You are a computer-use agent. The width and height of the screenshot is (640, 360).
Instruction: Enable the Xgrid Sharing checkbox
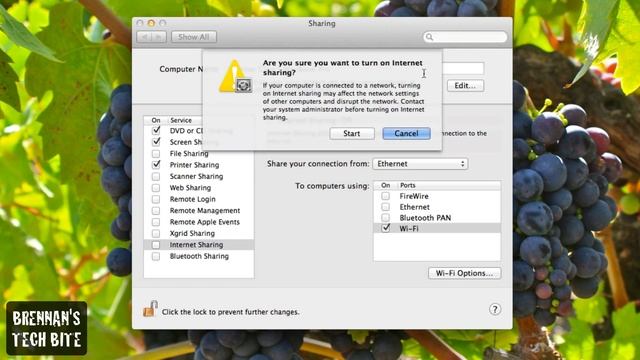tap(156, 233)
